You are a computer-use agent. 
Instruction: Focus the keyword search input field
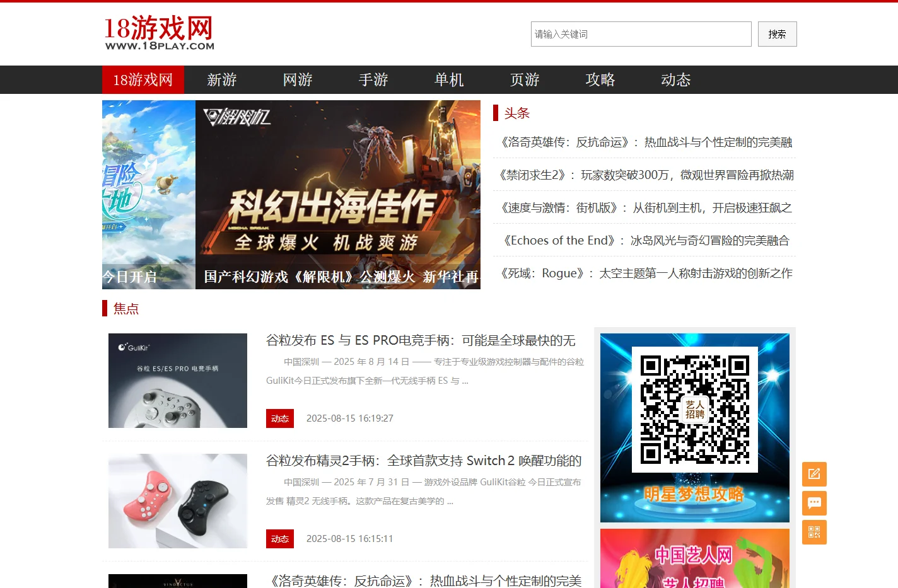click(641, 34)
